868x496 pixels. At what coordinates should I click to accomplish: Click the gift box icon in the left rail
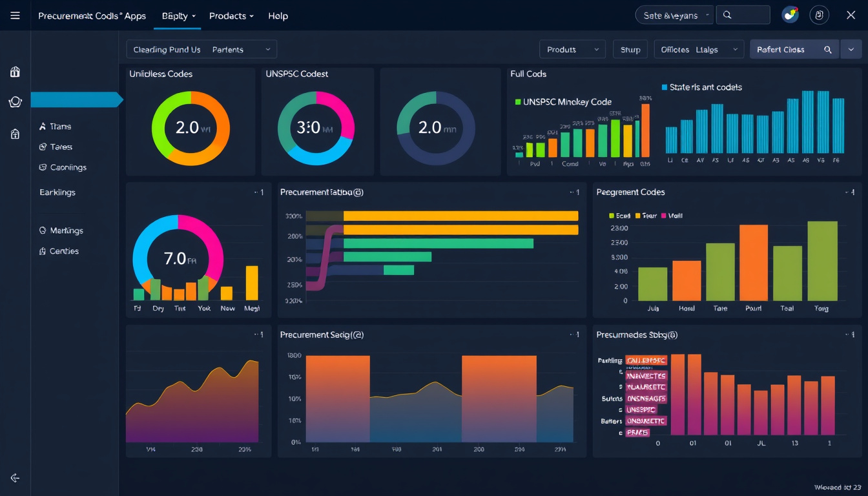click(15, 72)
